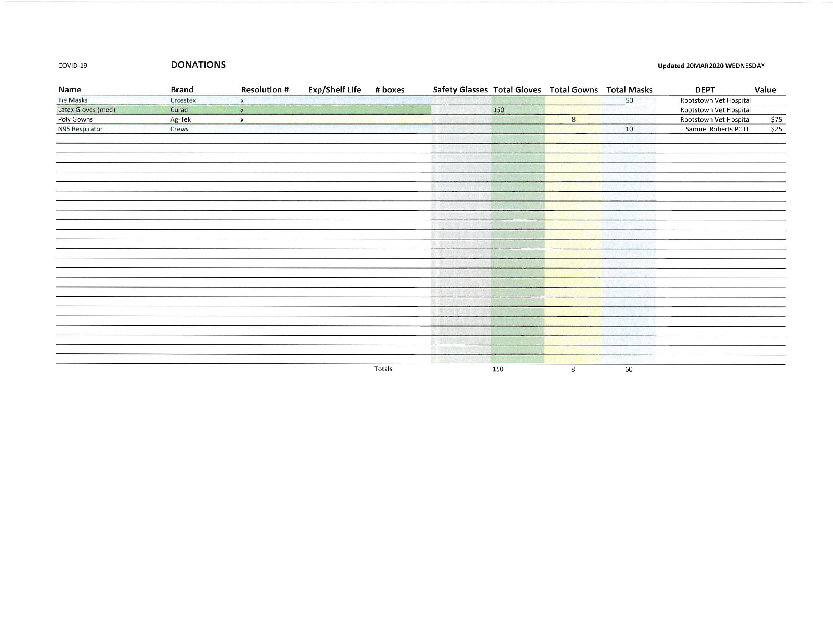Click the Latex Gloves (med) row
Screen dimensions: 833x644
click(x=421, y=110)
